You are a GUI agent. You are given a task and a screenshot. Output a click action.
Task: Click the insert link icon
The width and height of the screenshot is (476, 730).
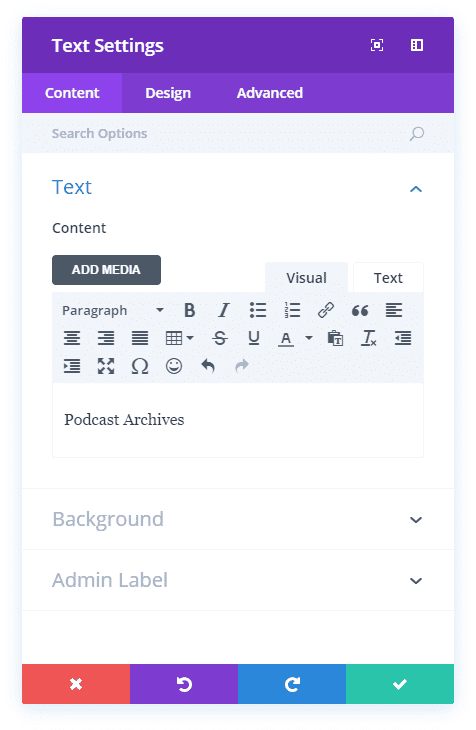tap(326, 310)
